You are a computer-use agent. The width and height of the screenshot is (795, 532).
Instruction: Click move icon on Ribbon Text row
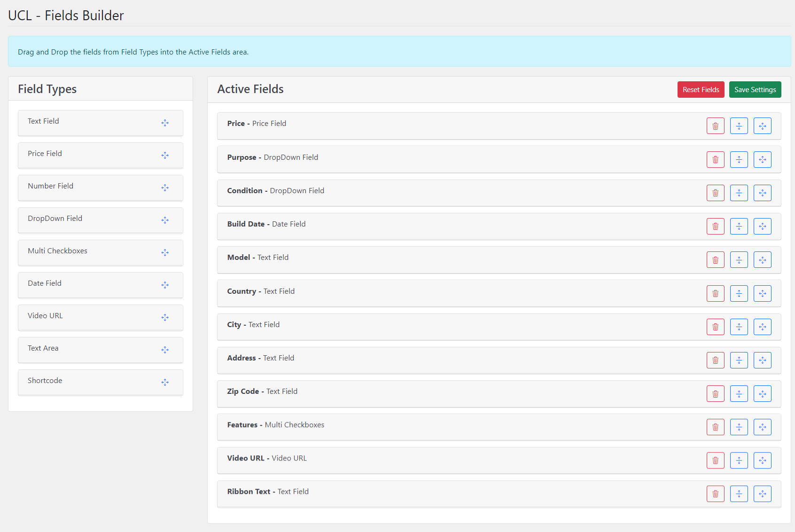[x=762, y=493]
